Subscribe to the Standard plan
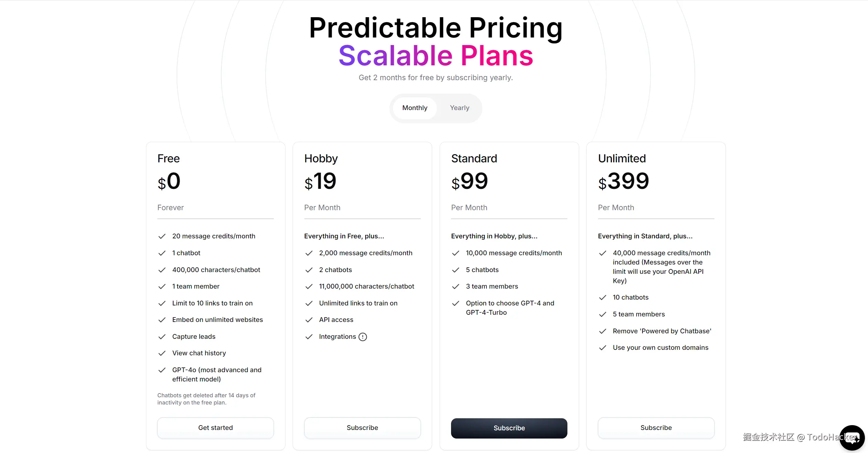The height and width of the screenshot is (453, 868). (x=509, y=428)
